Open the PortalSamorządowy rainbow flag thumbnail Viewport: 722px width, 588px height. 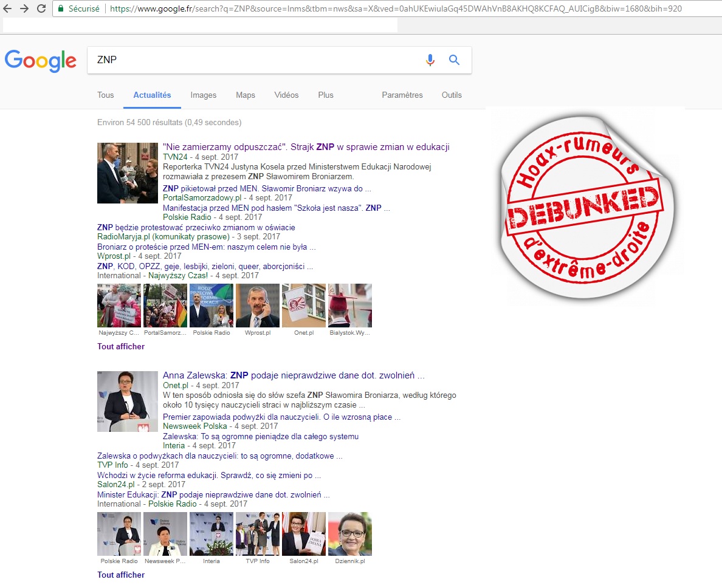pyautogui.click(x=165, y=306)
